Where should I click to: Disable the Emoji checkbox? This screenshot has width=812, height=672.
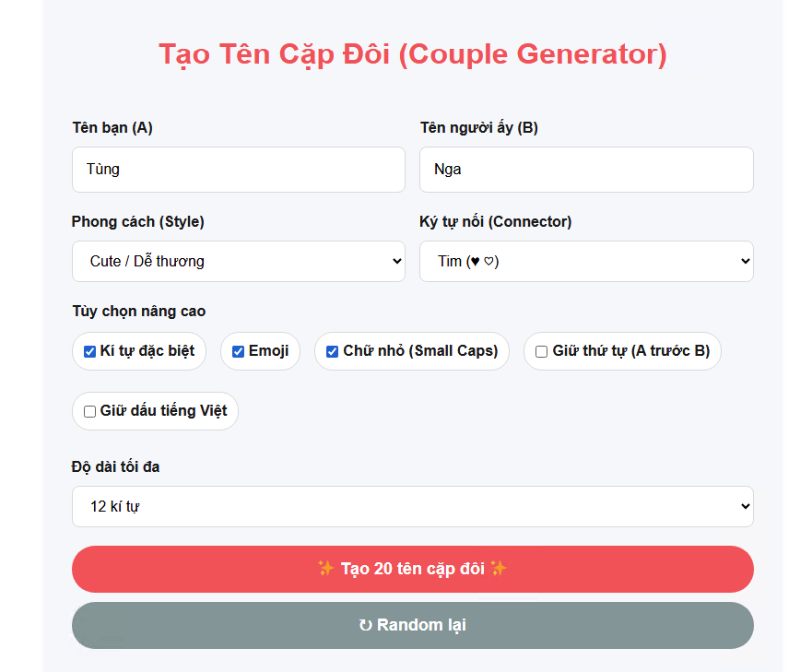click(x=238, y=351)
